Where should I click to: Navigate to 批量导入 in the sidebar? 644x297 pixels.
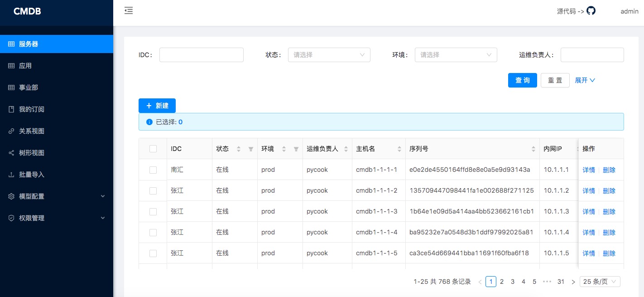click(x=32, y=175)
